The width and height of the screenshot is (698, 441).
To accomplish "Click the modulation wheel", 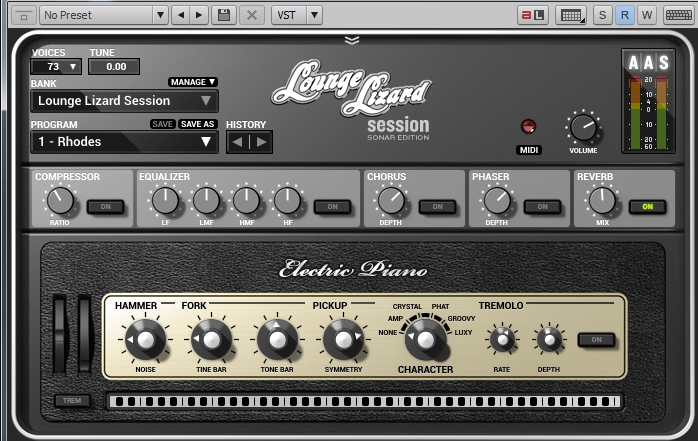I will tap(85, 334).
